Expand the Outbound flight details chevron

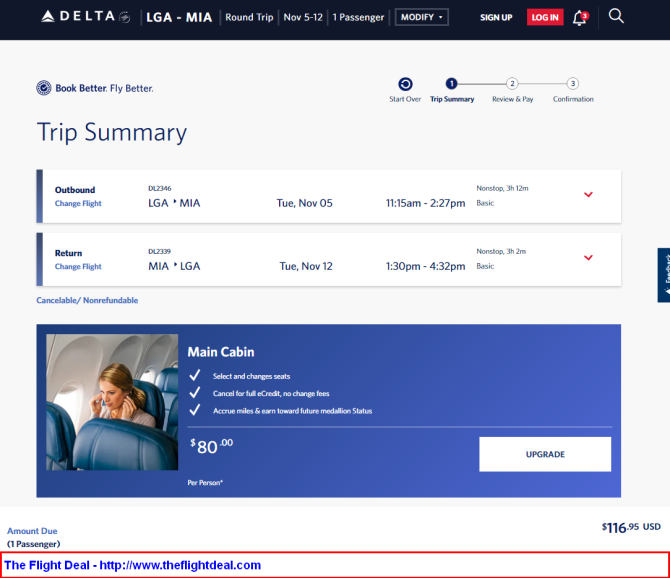pyautogui.click(x=588, y=195)
